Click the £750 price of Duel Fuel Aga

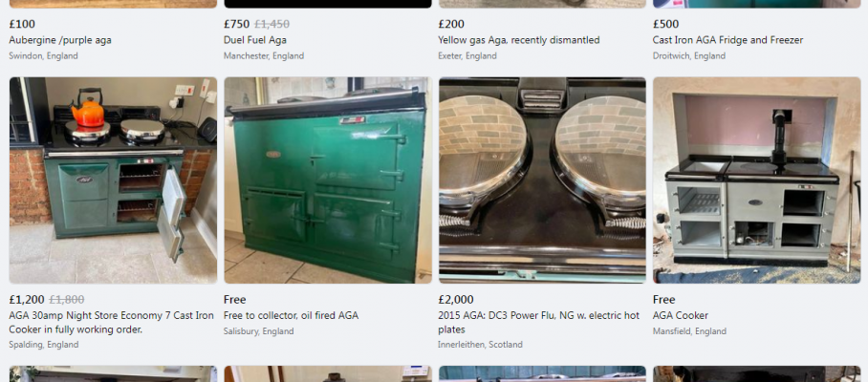[x=237, y=24]
